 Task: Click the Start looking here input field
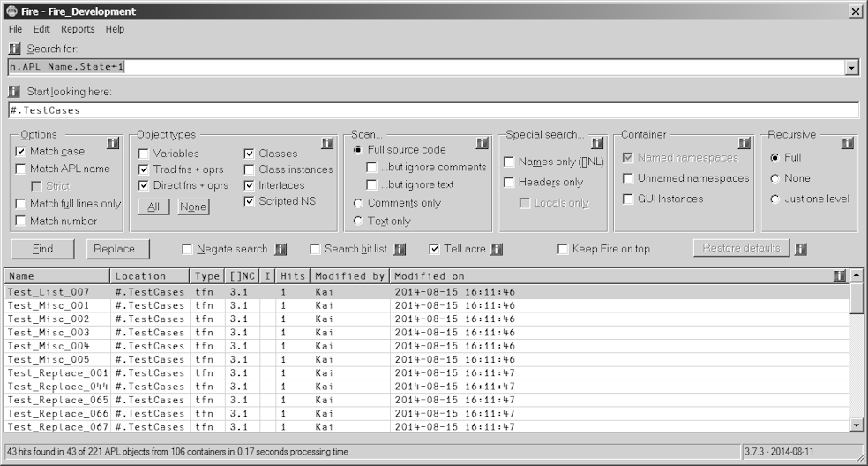pos(433,110)
